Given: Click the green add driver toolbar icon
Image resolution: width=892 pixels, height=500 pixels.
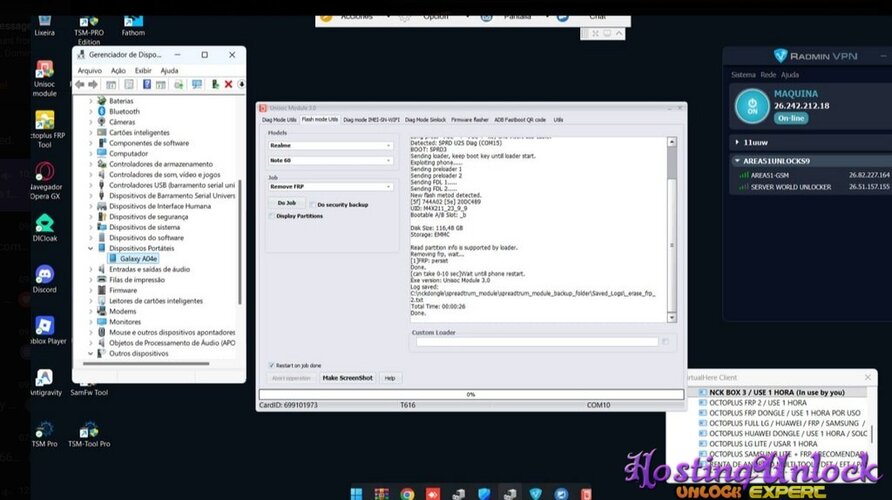Looking at the screenshot, I should click(215, 85).
